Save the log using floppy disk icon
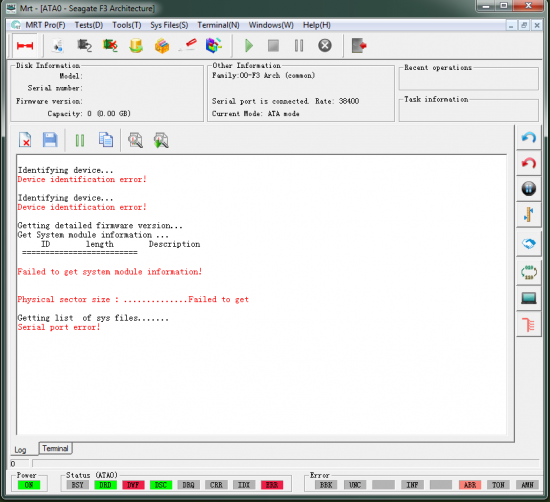 [50, 140]
